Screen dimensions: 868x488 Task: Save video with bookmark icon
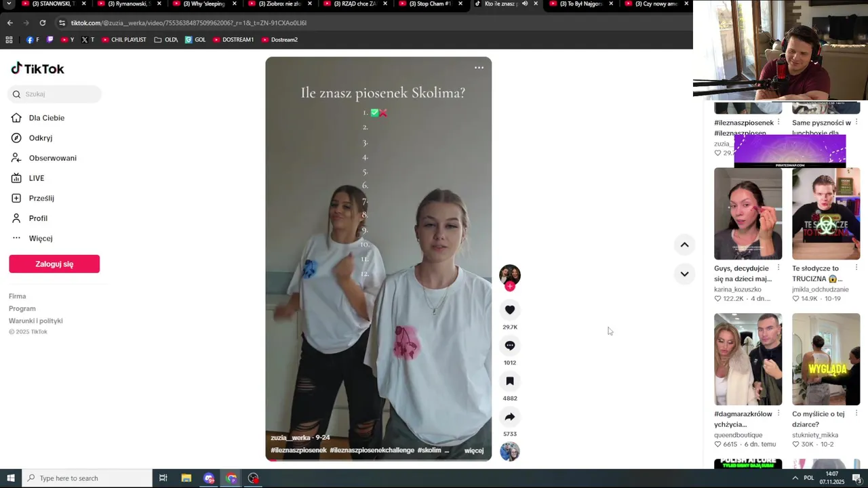510,381
